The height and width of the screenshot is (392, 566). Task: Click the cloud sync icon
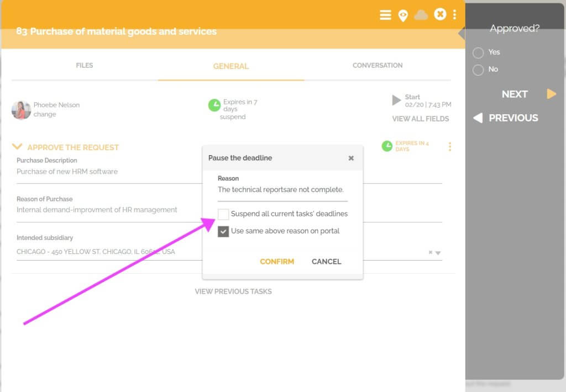coord(421,15)
